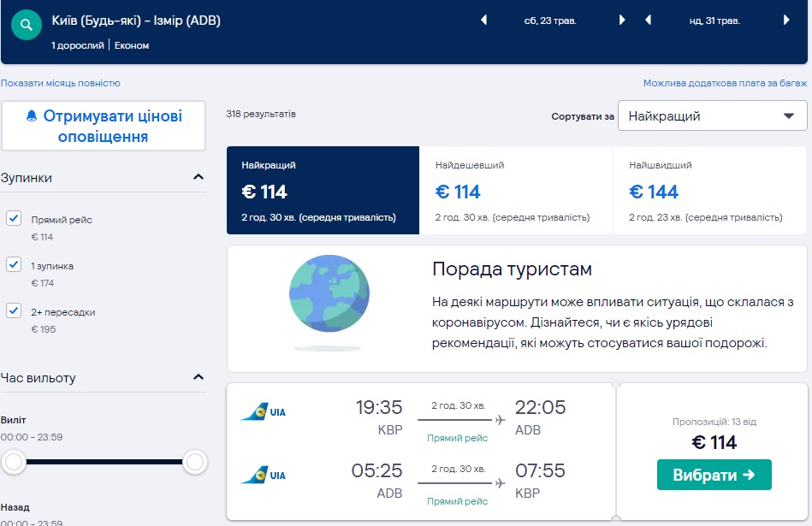Open Показати місяць повністю link
Image resolution: width=812 pixels, height=526 pixels.
(x=61, y=83)
